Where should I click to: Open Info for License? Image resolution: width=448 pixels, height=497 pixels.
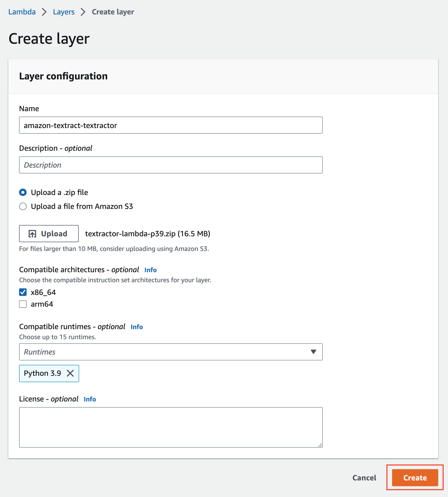(x=90, y=399)
